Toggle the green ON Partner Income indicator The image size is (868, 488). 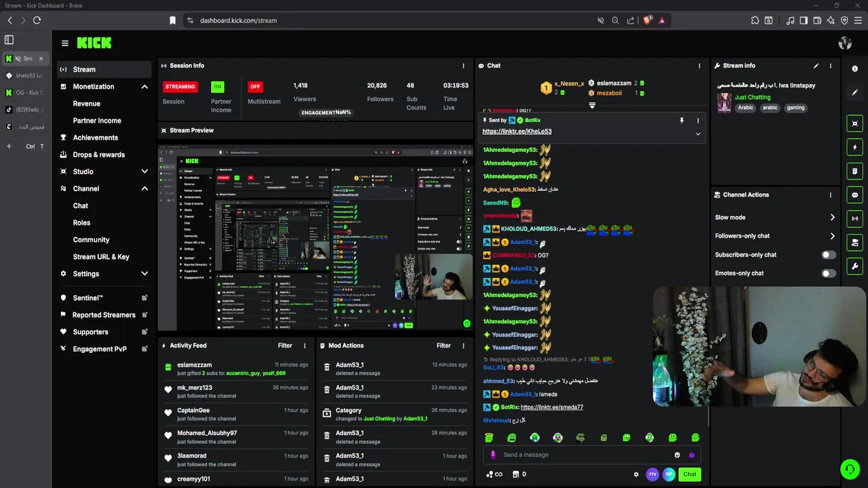tap(217, 87)
